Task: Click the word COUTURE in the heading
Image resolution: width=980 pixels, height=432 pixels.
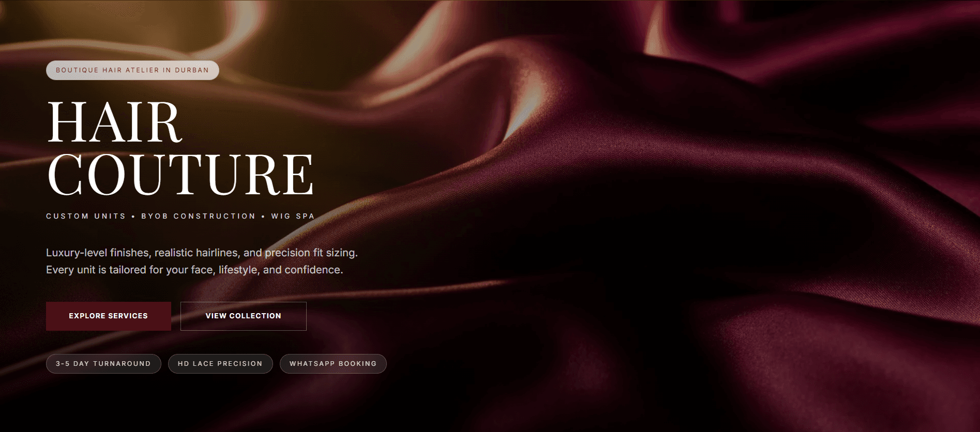Action: tap(180, 175)
